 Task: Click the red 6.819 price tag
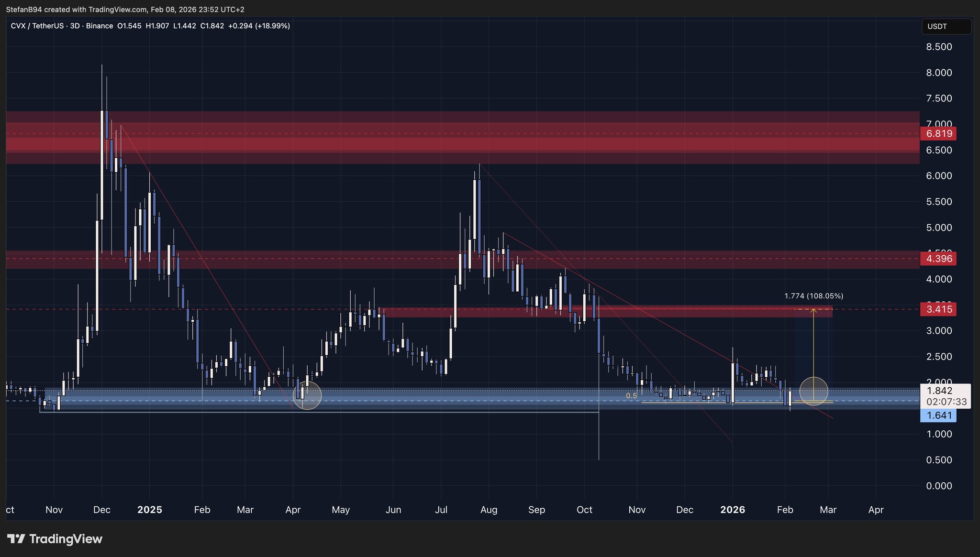938,133
